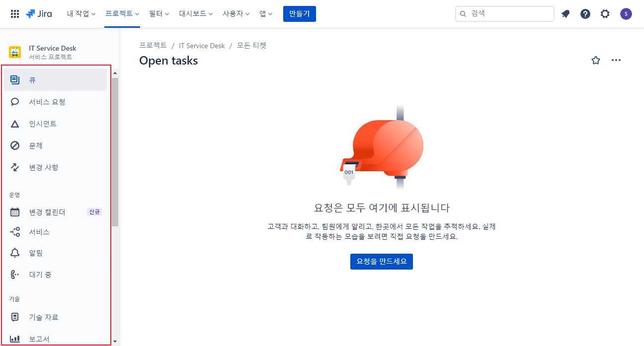Click the Jira logo
This screenshot has height=346, width=644.
(x=39, y=14)
